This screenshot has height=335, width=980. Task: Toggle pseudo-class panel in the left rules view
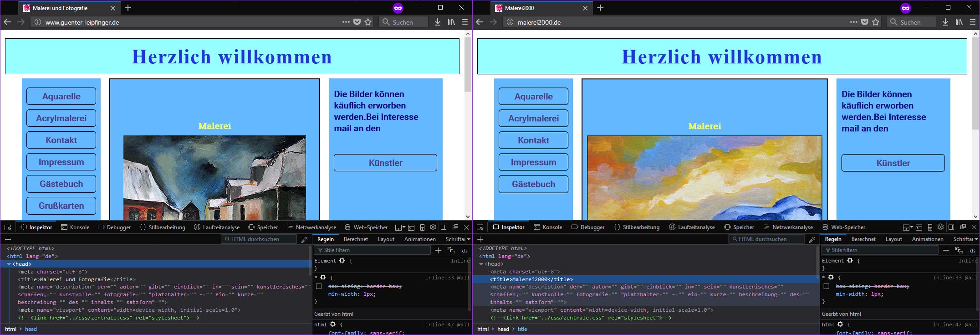tap(451, 250)
